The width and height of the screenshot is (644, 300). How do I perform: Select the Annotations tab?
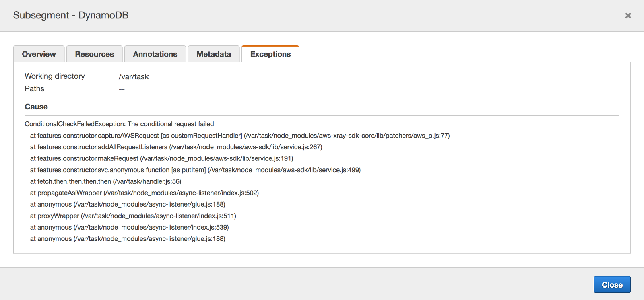[x=155, y=54]
